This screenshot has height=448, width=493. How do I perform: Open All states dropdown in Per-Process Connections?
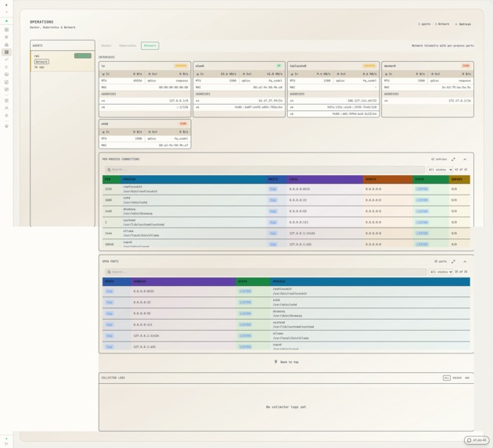click(x=440, y=170)
